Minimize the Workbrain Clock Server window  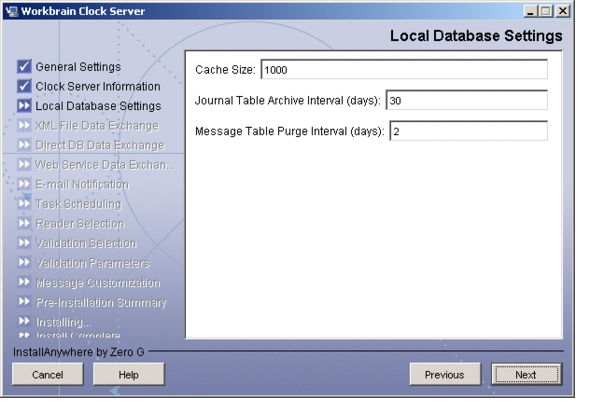pyautogui.click(x=530, y=11)
